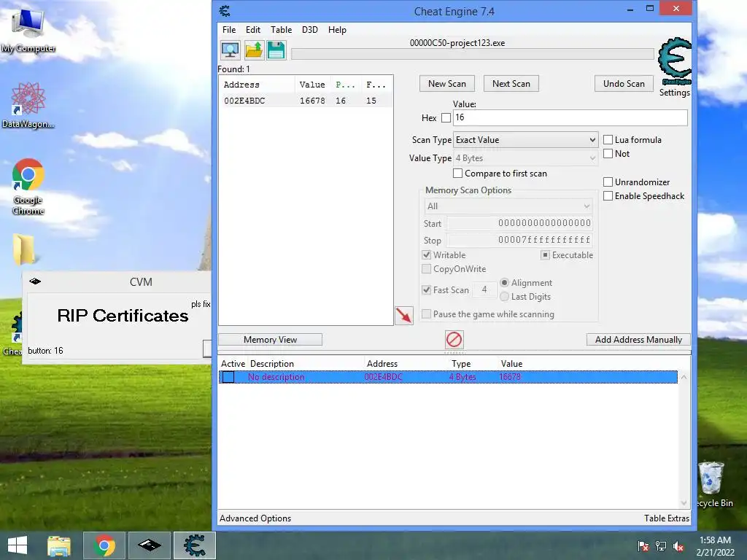Select found address 002E4BDC row
747x560 pixels.
(306, 101)
